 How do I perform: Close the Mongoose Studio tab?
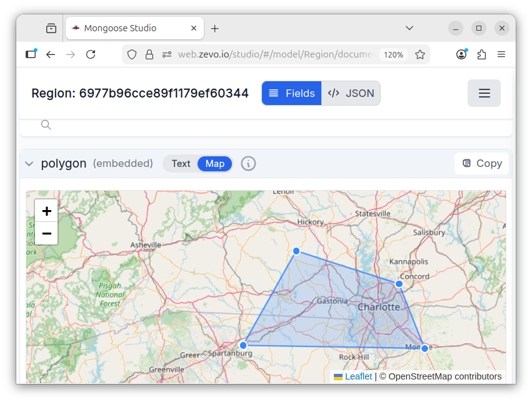[193, 28]
